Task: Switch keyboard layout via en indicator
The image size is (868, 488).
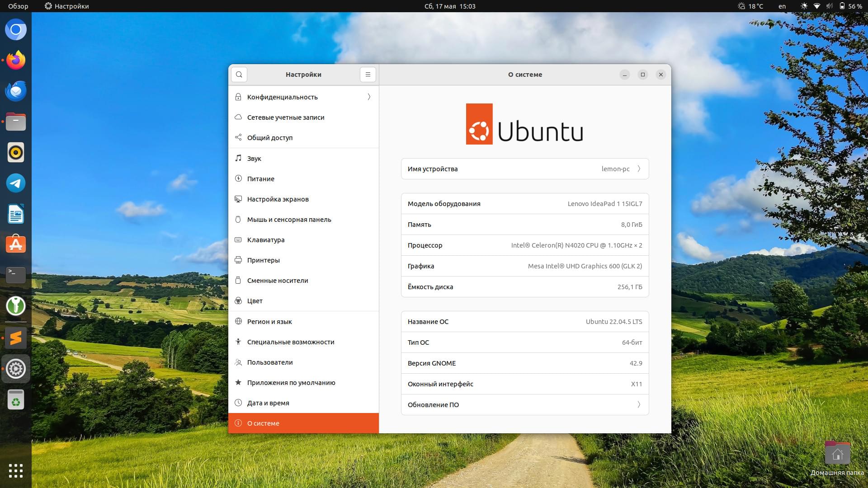Action: tap(782, 6)
